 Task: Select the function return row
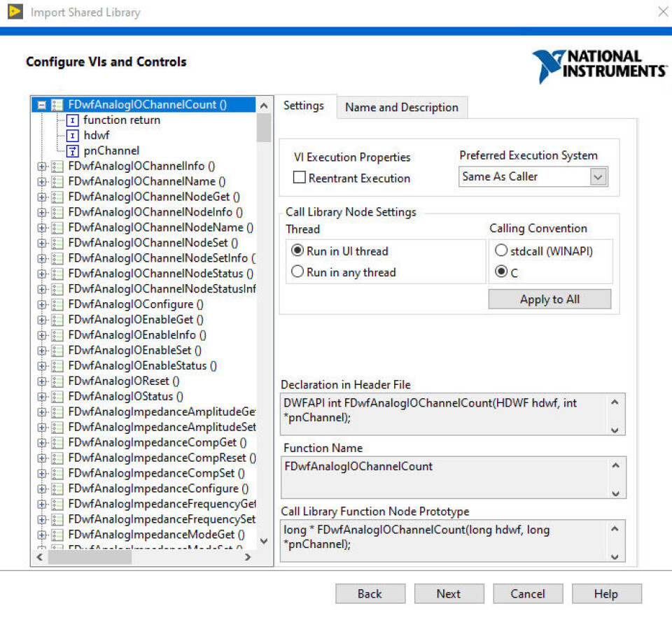point(122,120)
